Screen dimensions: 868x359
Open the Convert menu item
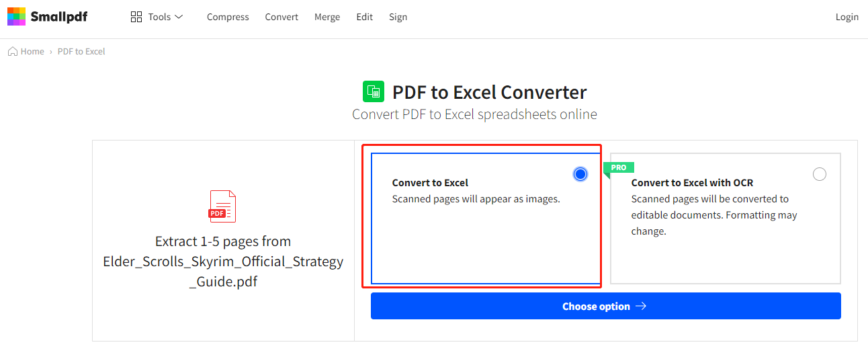[281, 17]
